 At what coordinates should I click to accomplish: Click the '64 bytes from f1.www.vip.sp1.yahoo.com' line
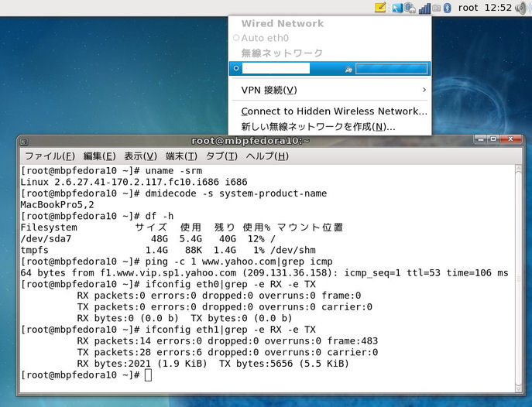click(x=264, y=273)
